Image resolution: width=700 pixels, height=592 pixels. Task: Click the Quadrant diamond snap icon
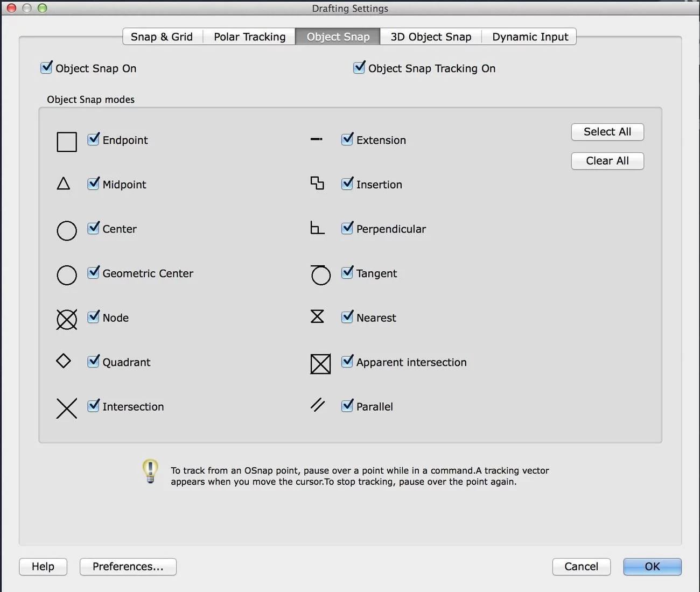click(x=64, y=361)
